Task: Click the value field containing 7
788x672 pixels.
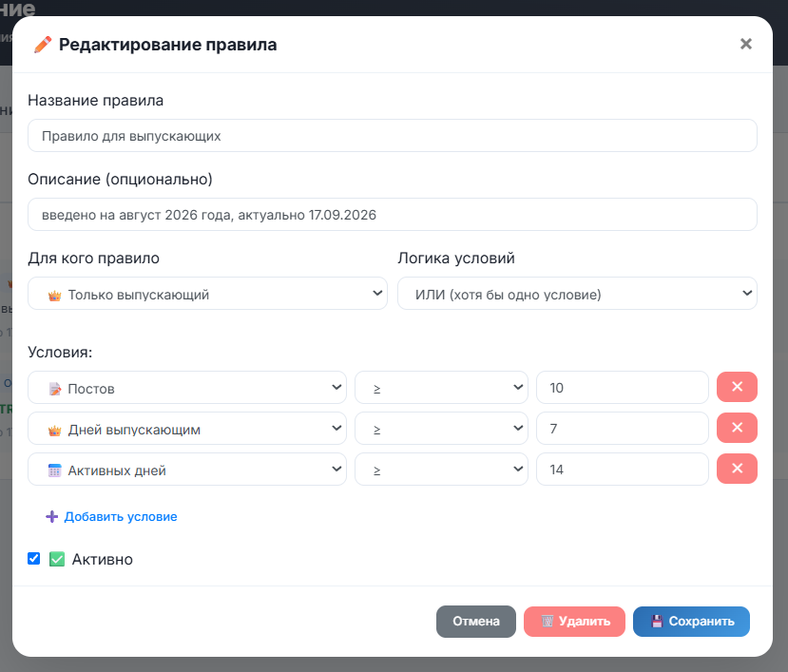Action: click(x=623, y=429)
